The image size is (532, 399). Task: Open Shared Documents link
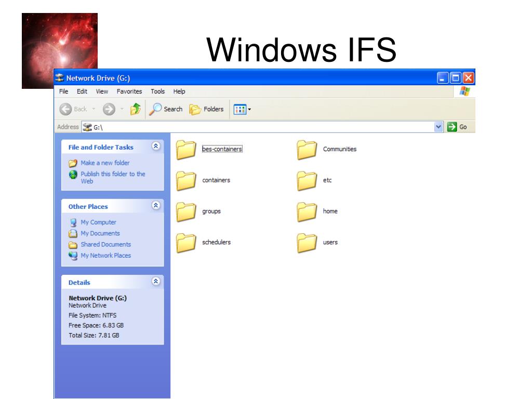pyautogui.click(x=105, y=244)
